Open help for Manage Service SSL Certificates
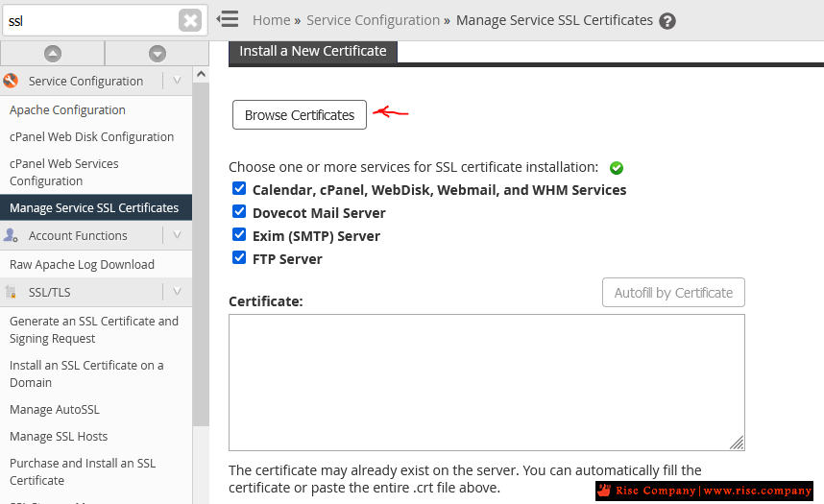This screenshot has height=504, width=824. pos(667,21)
